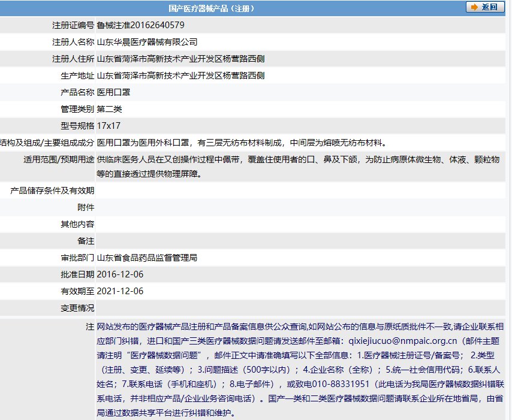Click the 注册人住所 address value
The height and width of the screenshot is (420, 512).
pyautogui.click(x=180, y=59)
